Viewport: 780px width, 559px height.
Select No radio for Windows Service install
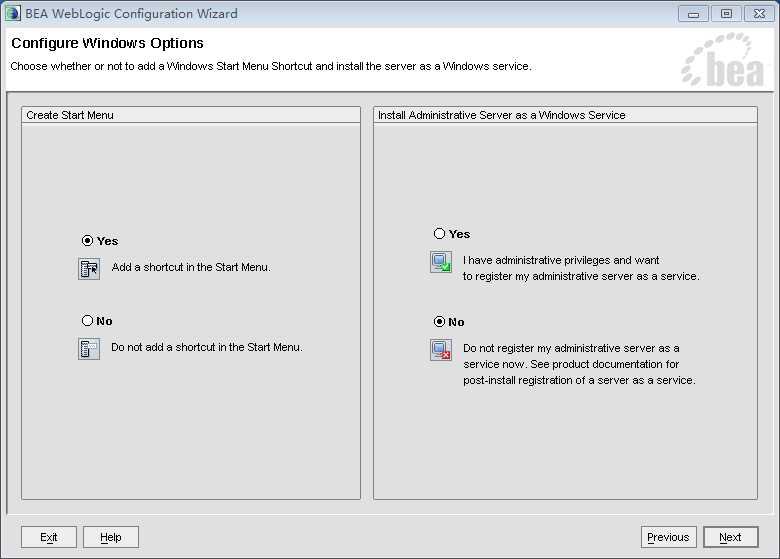tap(439, 322)
